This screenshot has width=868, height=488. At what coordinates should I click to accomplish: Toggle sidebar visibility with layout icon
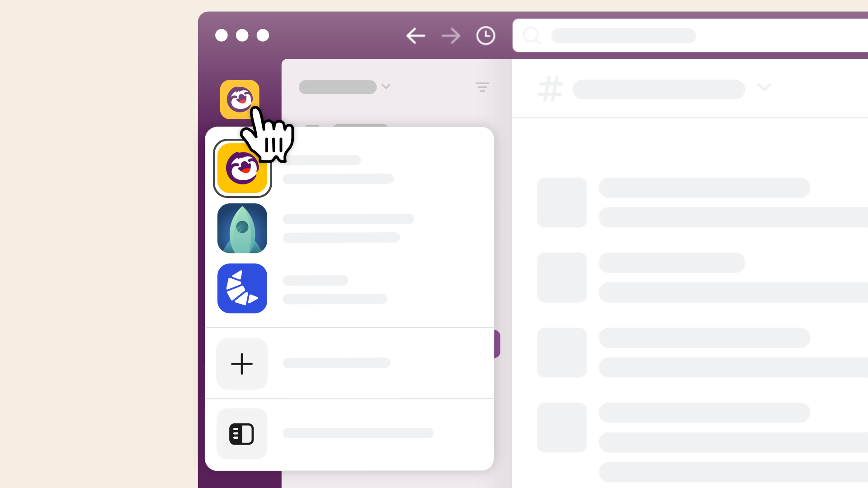241,434
